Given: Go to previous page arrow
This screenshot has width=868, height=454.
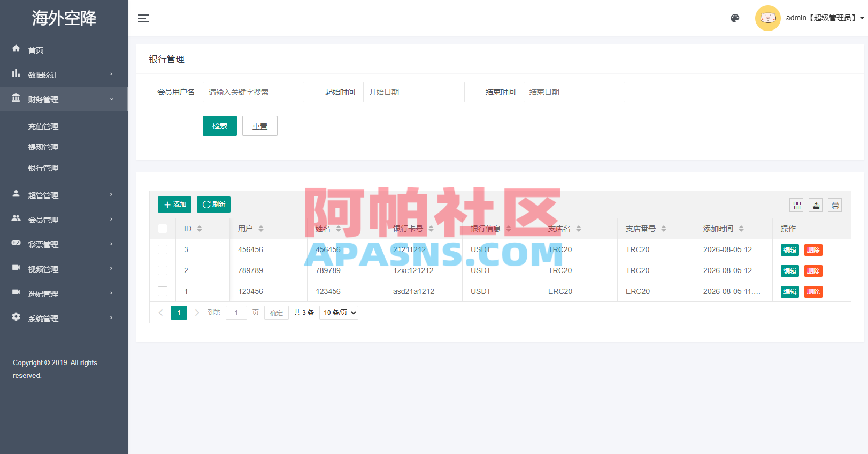Looking at the screenshot, I should 160,313.
